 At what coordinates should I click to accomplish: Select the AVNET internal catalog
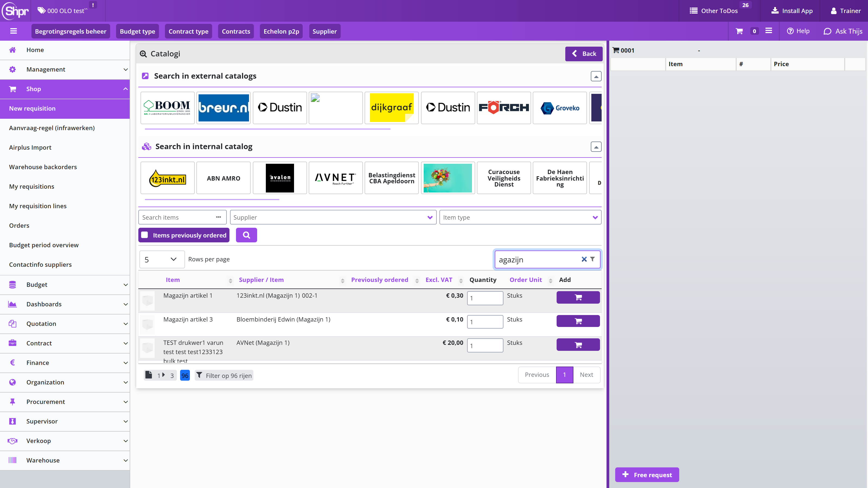pyautogui.click(x=336, y=178)
